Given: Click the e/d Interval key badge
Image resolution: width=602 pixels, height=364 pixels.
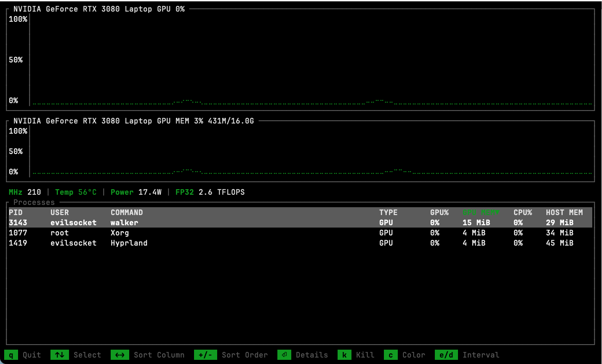Looking at the screenshot, I should 446,355.
